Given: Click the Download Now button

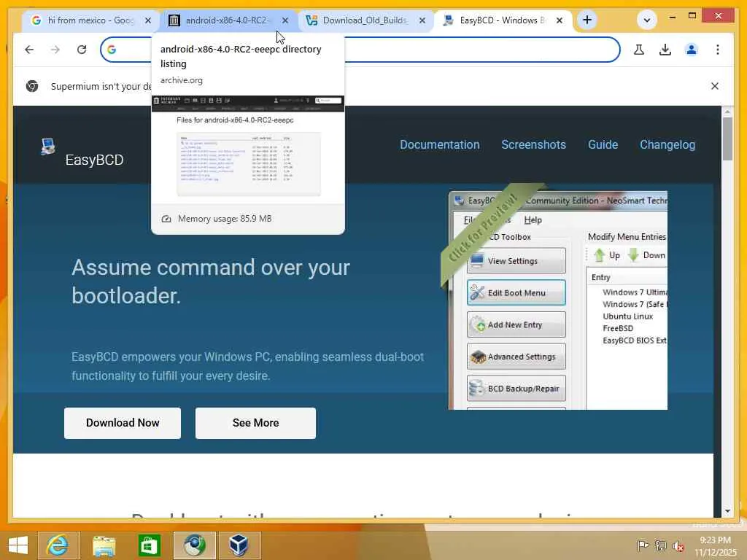Looking at the screenshot, I should coord(123,423).
